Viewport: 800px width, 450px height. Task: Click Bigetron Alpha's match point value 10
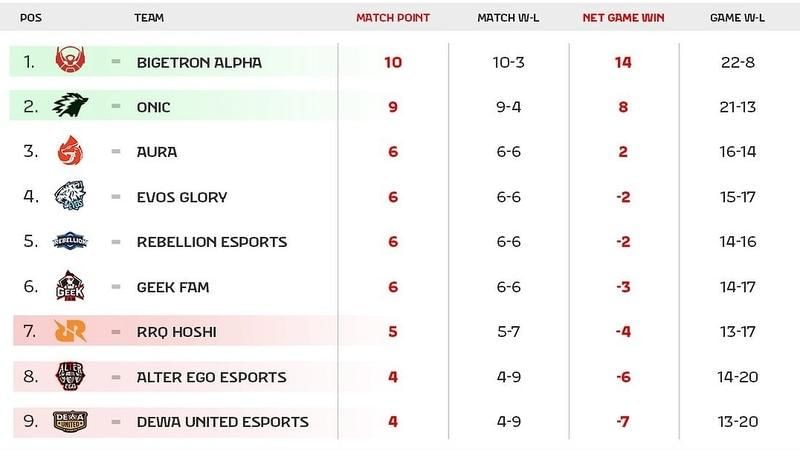[x=393, y=62]
